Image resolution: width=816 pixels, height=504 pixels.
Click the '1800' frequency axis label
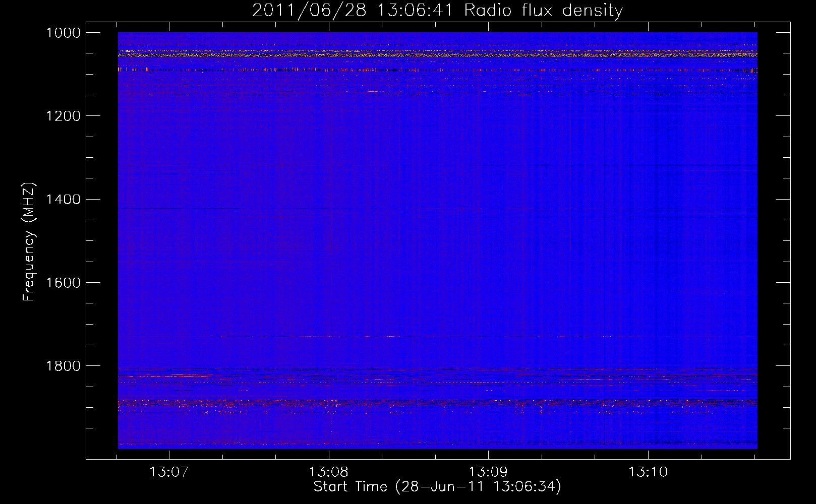(63, 365)
